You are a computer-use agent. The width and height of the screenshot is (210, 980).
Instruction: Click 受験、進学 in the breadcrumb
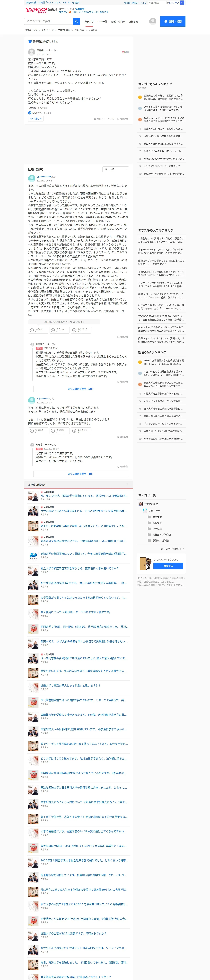(x=79, y=30)
